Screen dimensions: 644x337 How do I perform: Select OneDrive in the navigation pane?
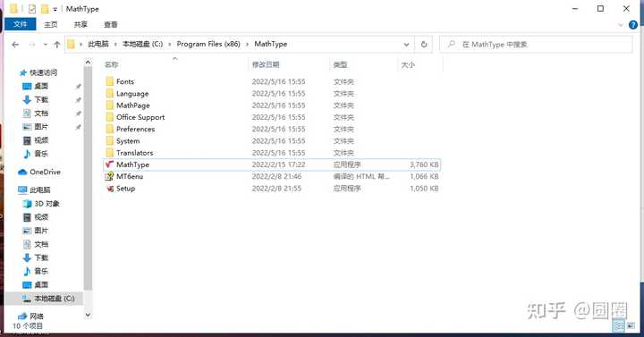coord(39,172)
